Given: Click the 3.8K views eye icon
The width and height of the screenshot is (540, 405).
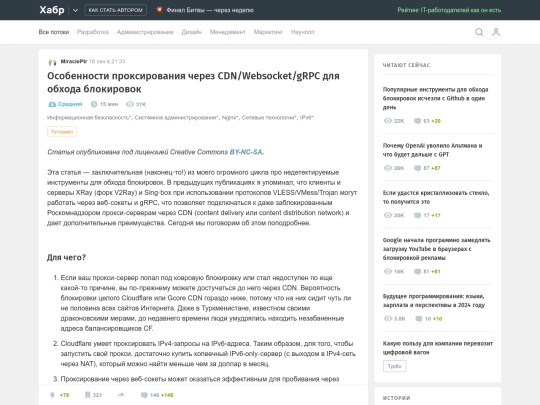Looking at the screenshot, I should [x=388, y=318].
